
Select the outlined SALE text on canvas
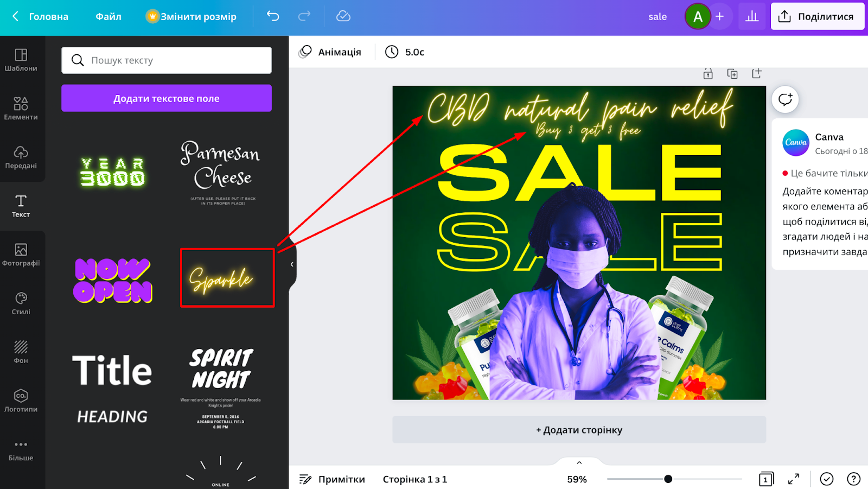(x=473, y=242)
